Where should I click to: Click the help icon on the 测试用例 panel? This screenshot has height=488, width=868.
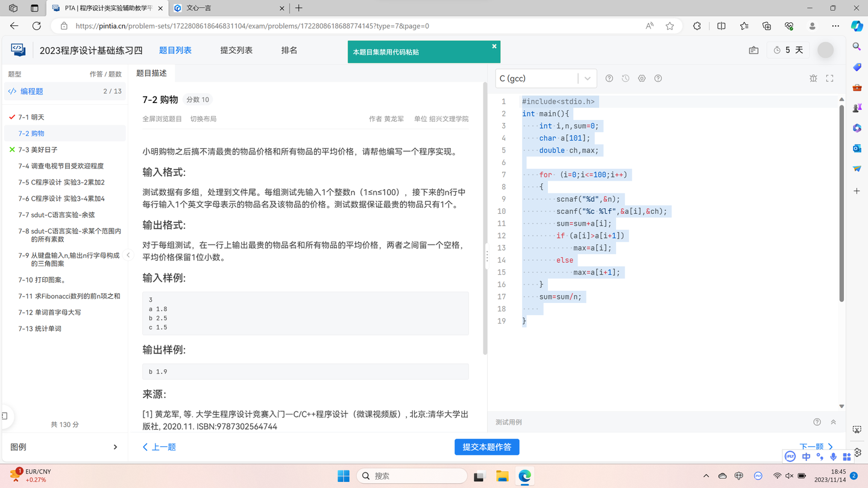[x=817, y=422]
